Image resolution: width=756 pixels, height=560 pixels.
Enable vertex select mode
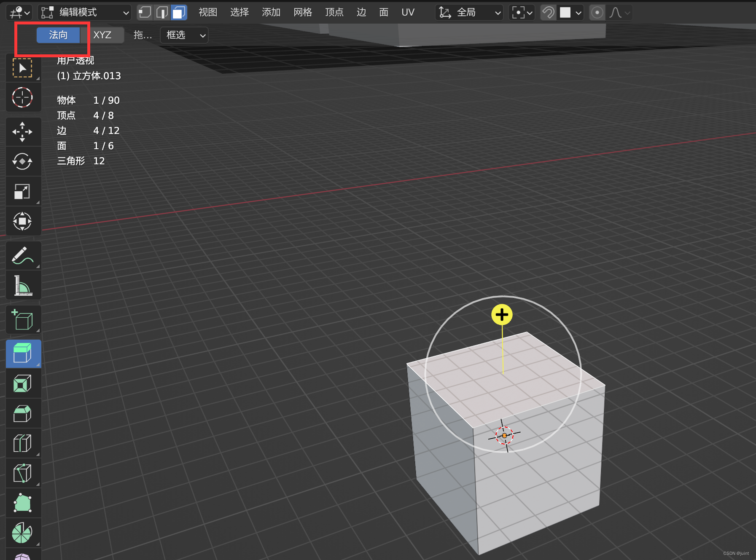(145, 13)
